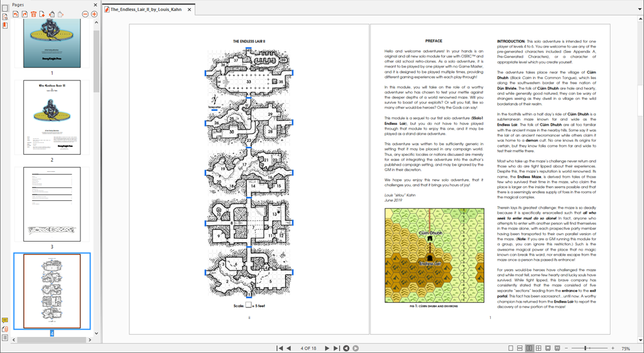
Task: Close the Endless Lair document tab
Action: [x=189, y=10]
